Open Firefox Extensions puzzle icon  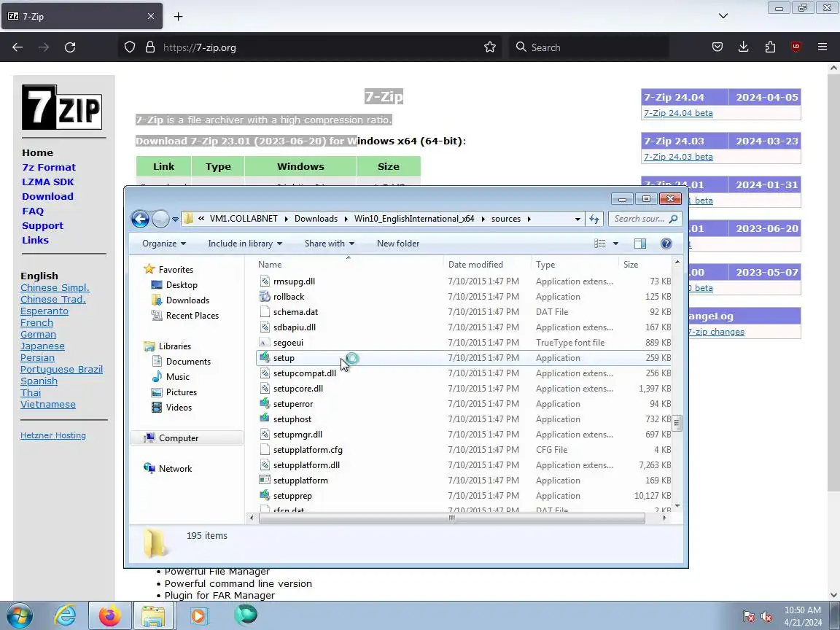(770, 47)
